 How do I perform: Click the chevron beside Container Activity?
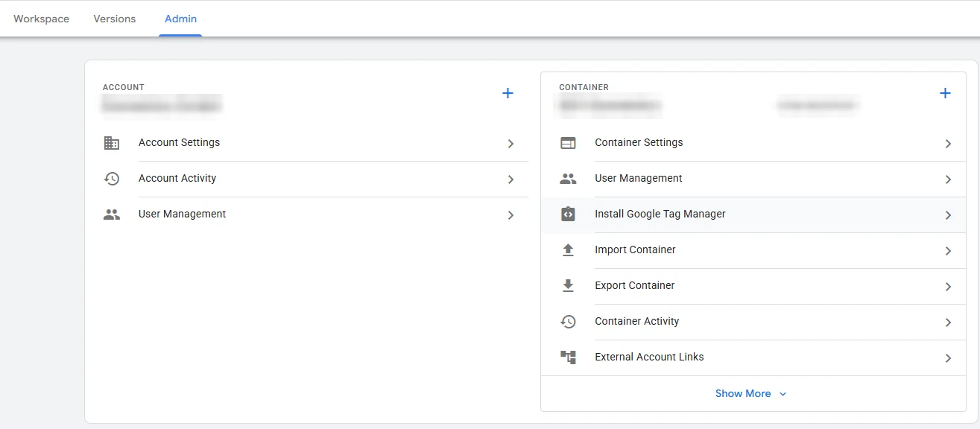(948, 322)
